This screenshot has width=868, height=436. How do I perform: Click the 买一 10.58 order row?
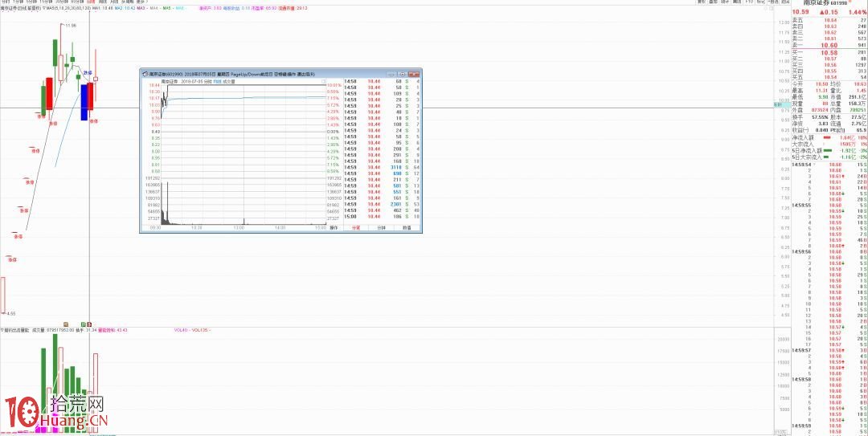(x=829, y=52)
